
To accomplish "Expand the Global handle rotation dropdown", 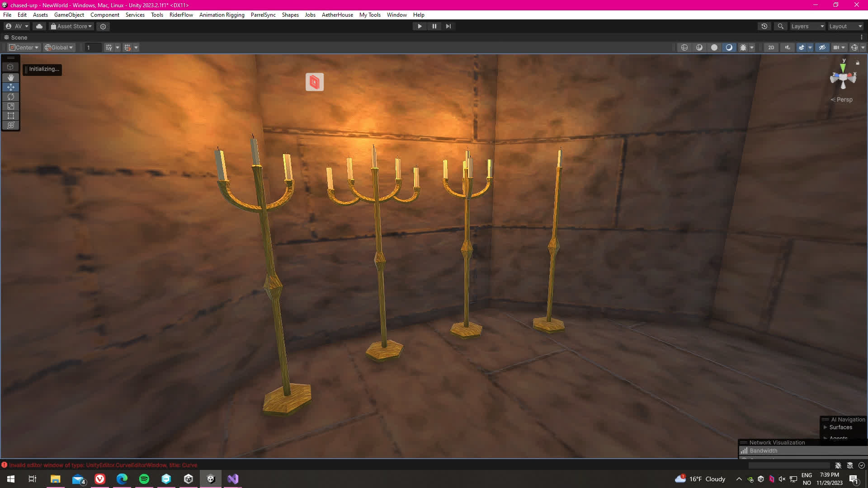I will point(59,47).
